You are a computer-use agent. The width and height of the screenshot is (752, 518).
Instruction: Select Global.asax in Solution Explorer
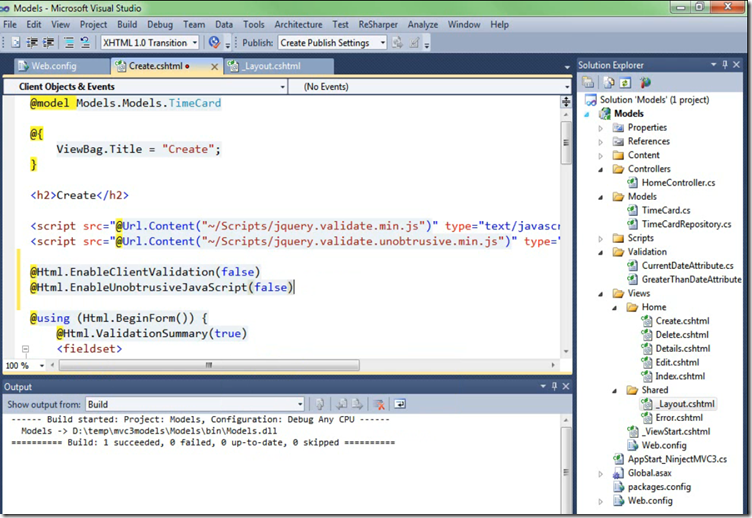[649, 473]
